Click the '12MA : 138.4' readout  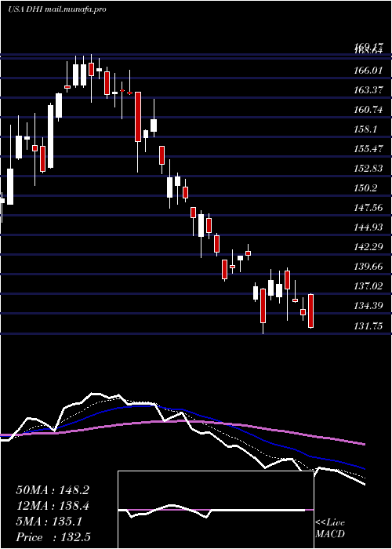pos(53,506)
